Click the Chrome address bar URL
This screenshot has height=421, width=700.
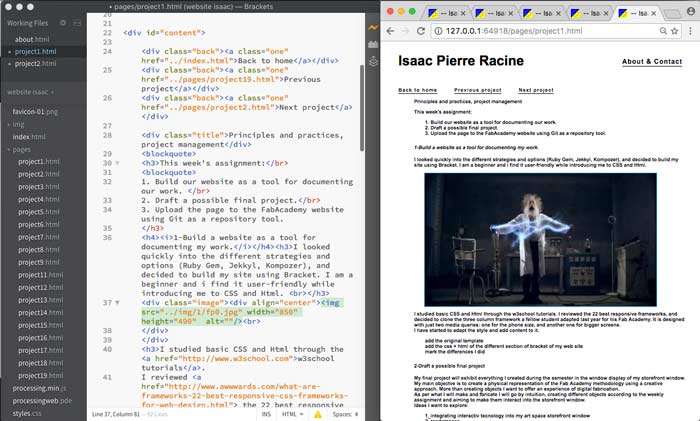click(514, 31)
